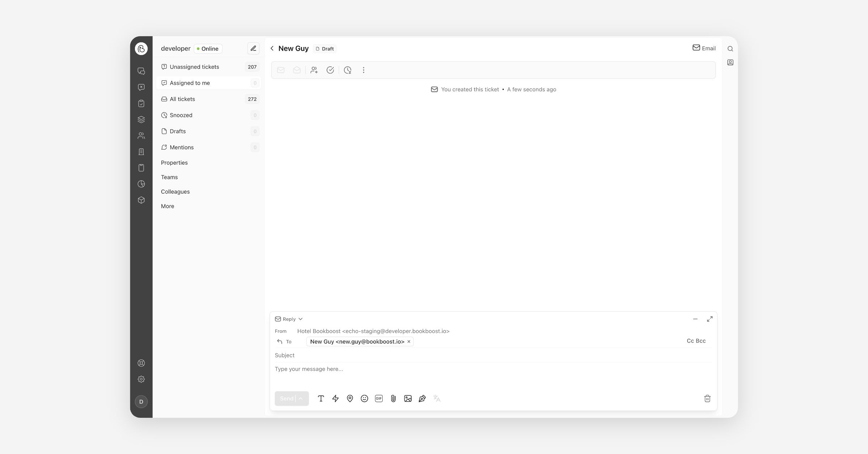The width and height of the screenshot is (868, 454).
Task: Click the compose new ticket pencil icon
Action: 253,49
